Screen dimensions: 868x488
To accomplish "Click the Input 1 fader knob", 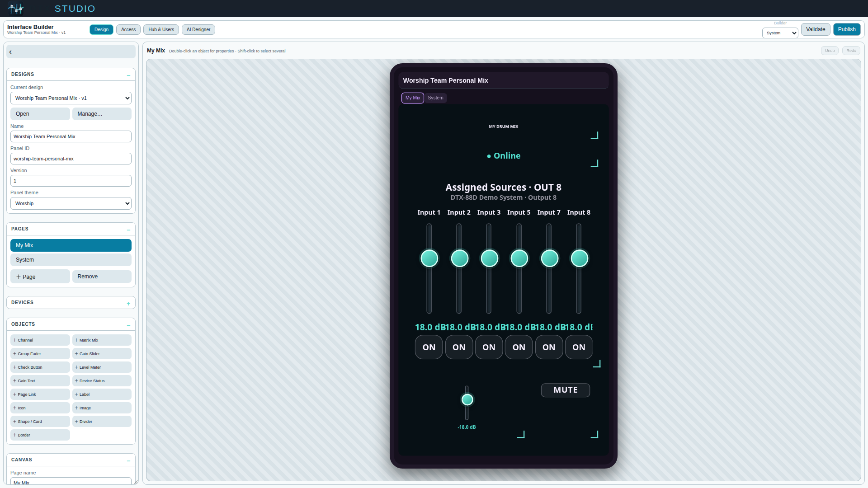I will pos(429,258).
